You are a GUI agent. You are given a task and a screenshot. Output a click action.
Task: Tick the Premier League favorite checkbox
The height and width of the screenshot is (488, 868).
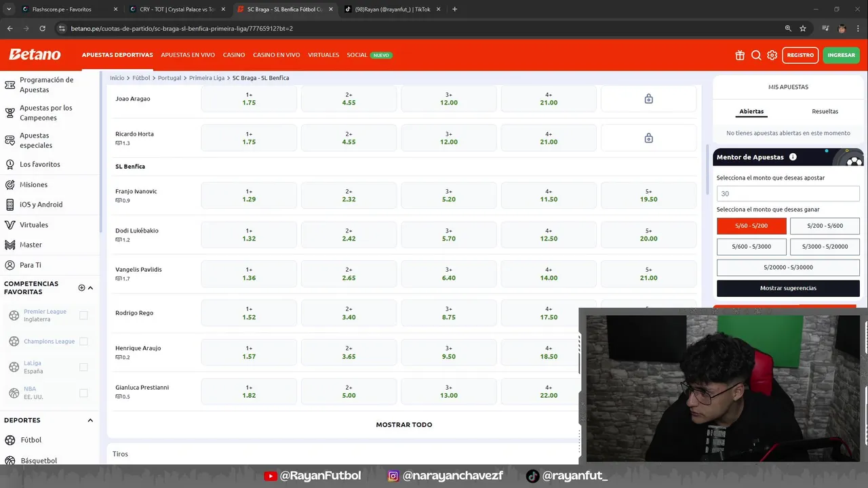(x=83, y=315)
